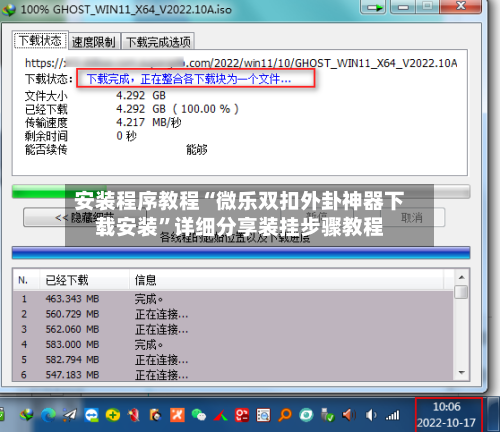Click the download URL text line
The image size is (500, 432).
click(x=241, y=63)
